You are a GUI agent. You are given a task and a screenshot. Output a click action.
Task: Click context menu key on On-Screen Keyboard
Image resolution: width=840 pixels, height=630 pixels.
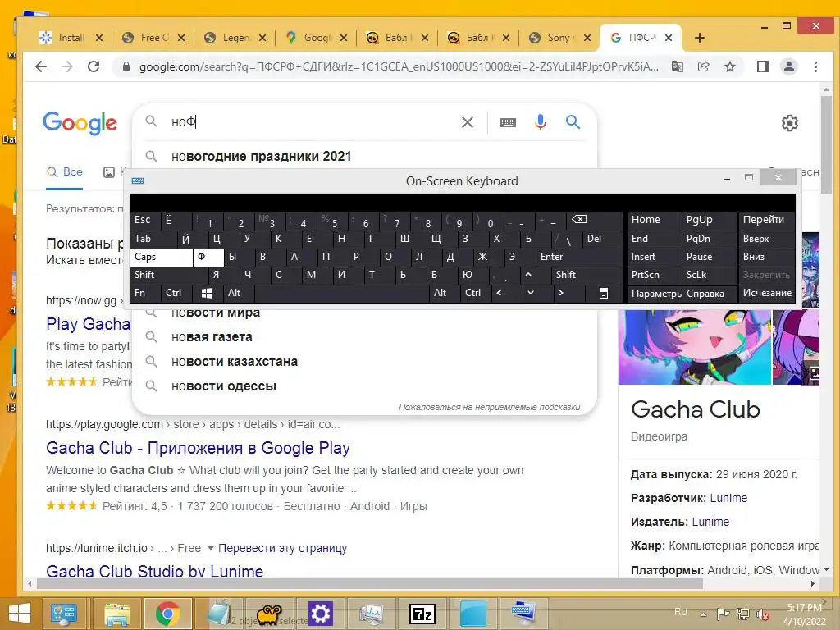[x=603, y=293]
